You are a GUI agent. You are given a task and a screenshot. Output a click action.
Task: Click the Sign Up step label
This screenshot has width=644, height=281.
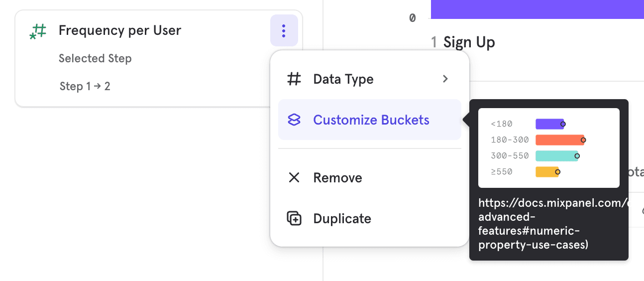click(469, 42)
